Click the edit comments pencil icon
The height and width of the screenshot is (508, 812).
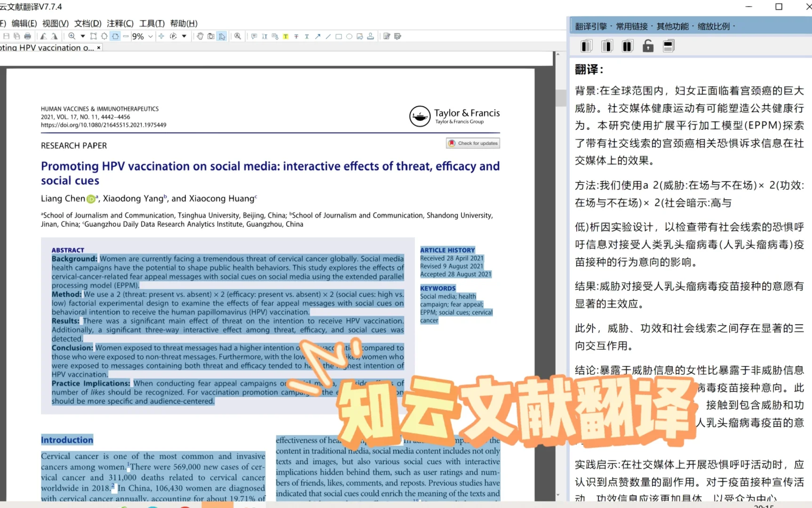387,36
